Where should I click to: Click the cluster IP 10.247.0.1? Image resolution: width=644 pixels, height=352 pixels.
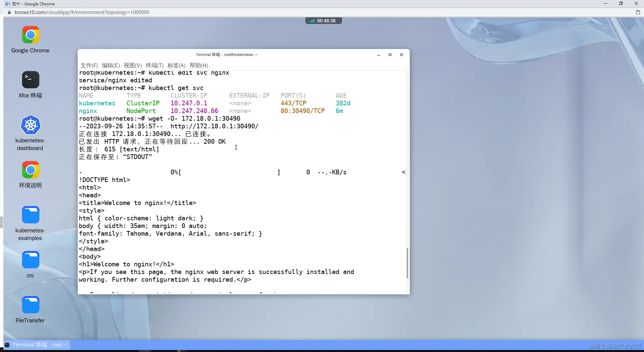click(x=189, y=103)
